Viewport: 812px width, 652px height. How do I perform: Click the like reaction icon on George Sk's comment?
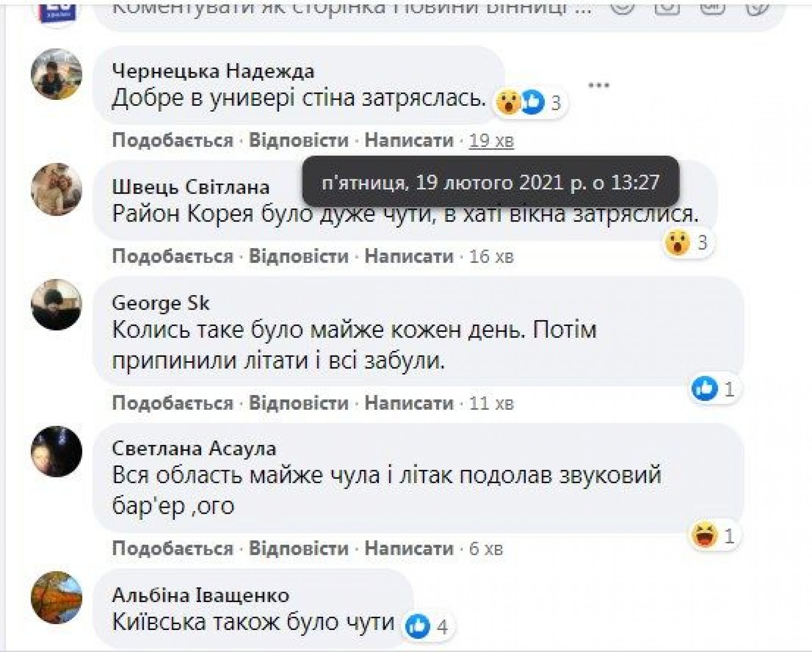tap(705, 389)
